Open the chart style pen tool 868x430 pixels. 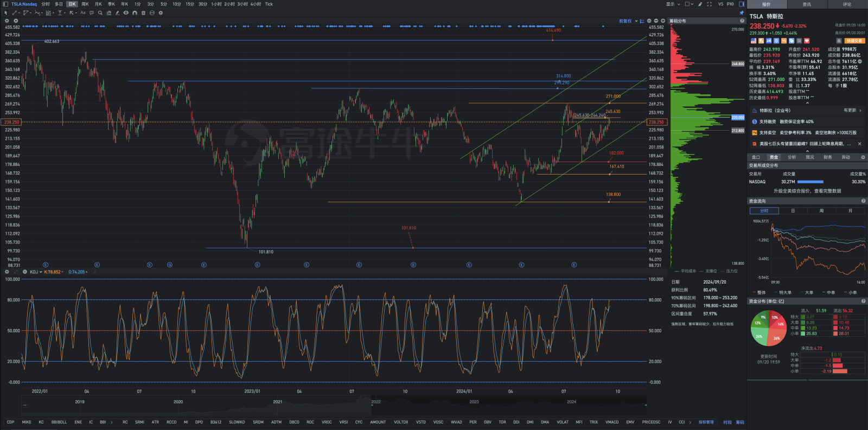(x=700, y=4)
